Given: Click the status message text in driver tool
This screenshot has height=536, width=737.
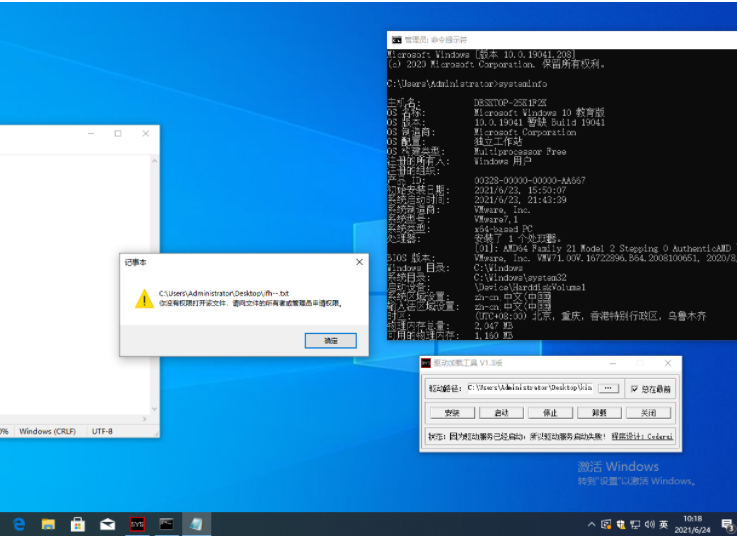Looking at the screenshot, I should click(x=517, y=436).
